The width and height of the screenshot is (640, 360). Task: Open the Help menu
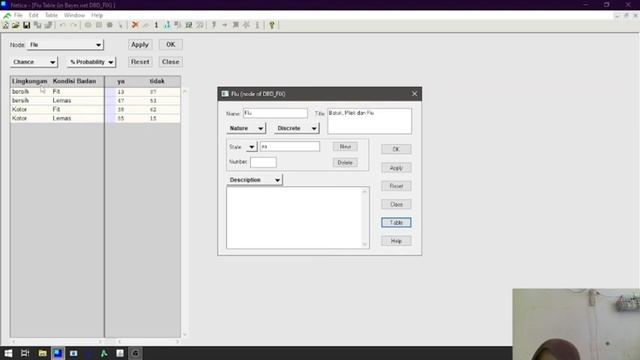[x=97, y=16]
